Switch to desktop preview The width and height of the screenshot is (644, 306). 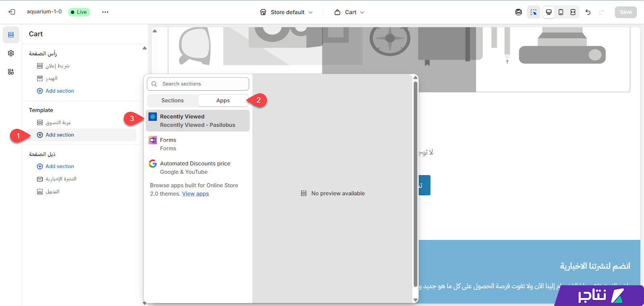(549, 12)
